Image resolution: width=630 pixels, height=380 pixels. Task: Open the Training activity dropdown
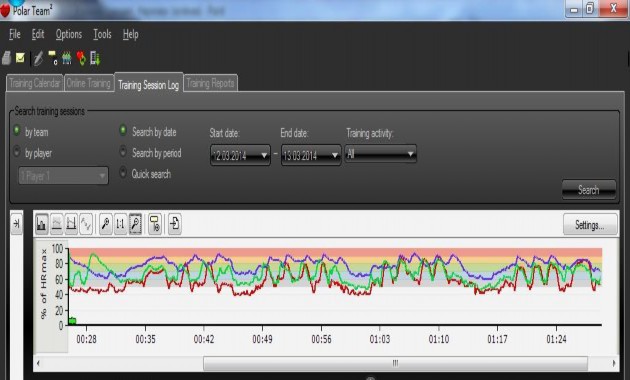coord(380,154)
